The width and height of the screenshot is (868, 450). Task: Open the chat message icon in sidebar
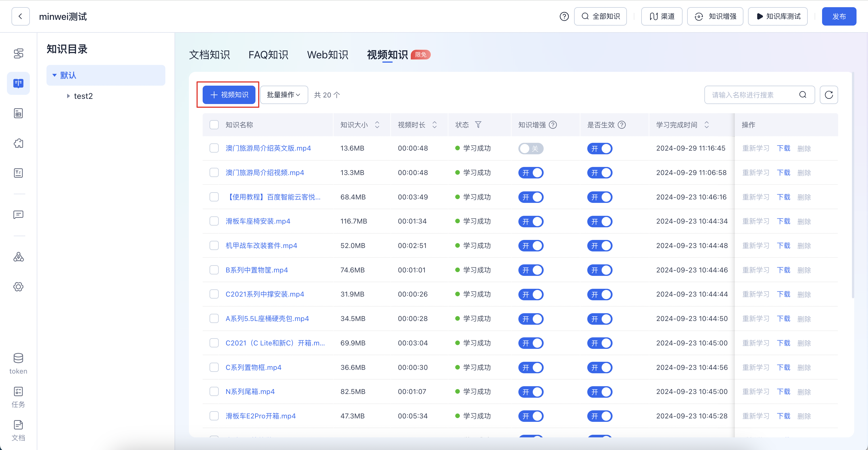coord(18,215)
